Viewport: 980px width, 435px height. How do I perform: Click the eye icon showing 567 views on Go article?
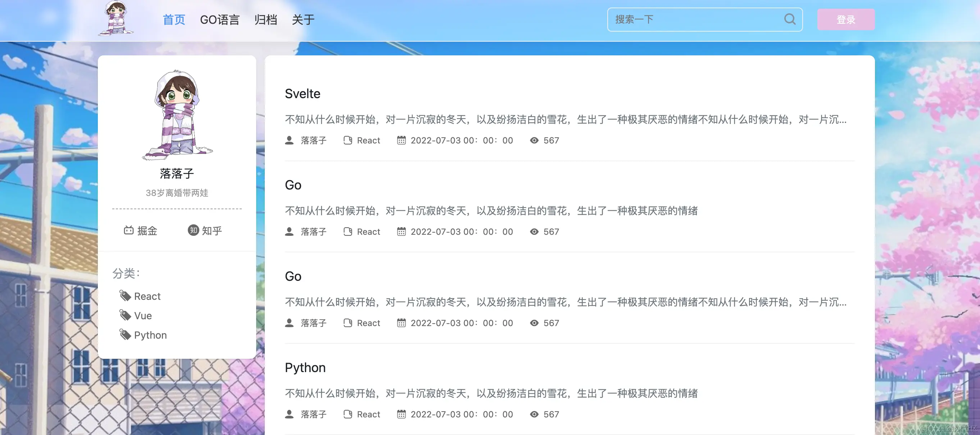tap(534, 232)
